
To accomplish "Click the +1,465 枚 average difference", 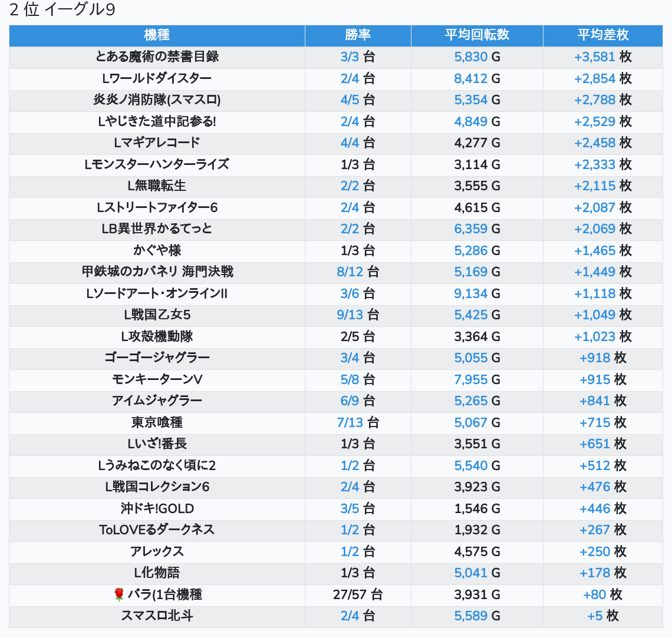I will pos(603,251).
